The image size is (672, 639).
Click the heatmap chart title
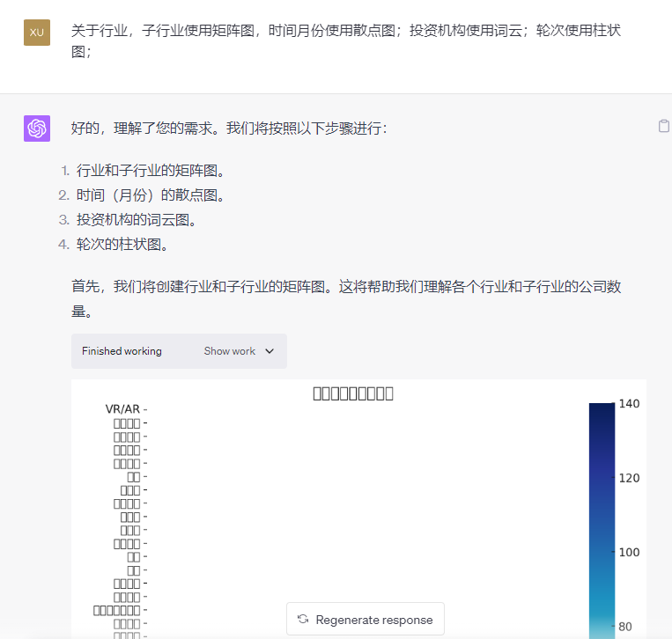(x=353, y=393)
